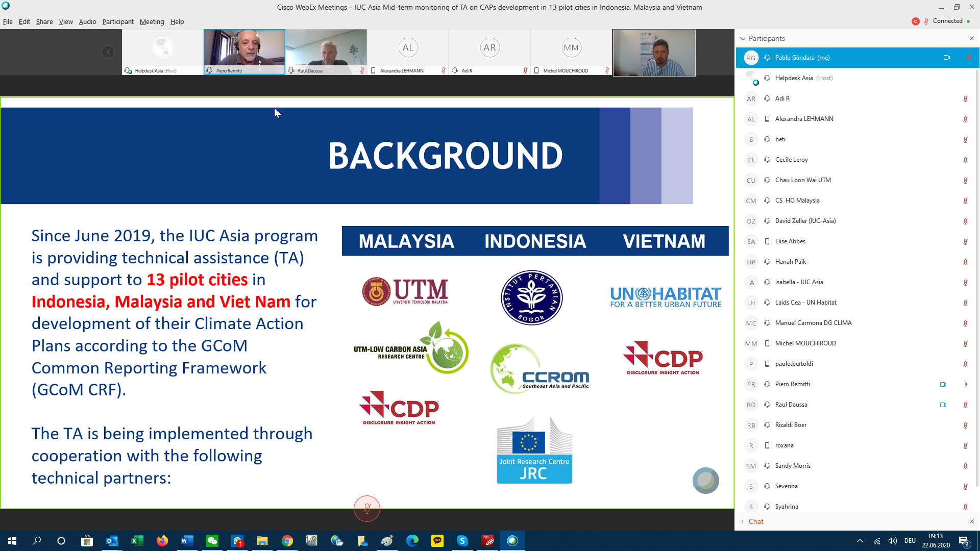This screenshot has width=980, height=551.
Task: Click the floating WebEx ball icon
Action: click(x=705, y=481)
